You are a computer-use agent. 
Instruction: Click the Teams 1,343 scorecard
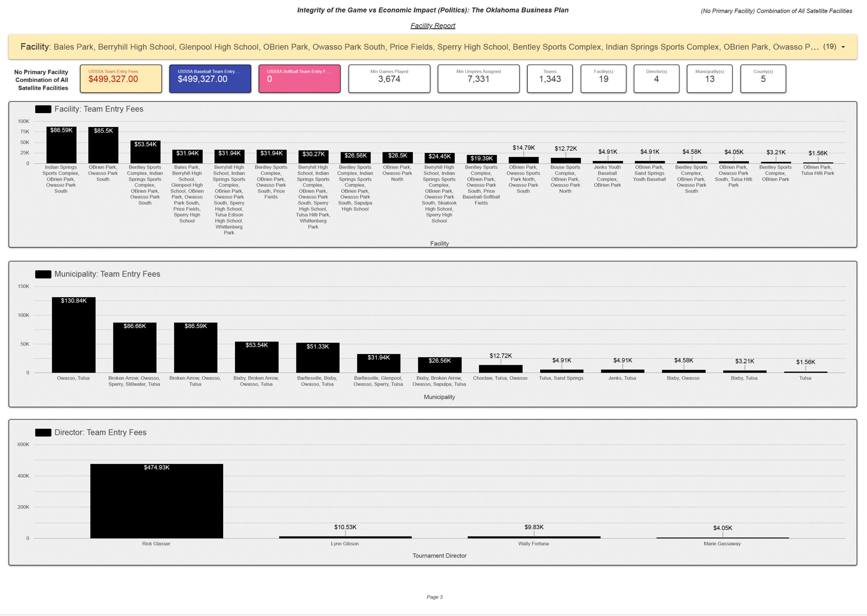[550, 79]
